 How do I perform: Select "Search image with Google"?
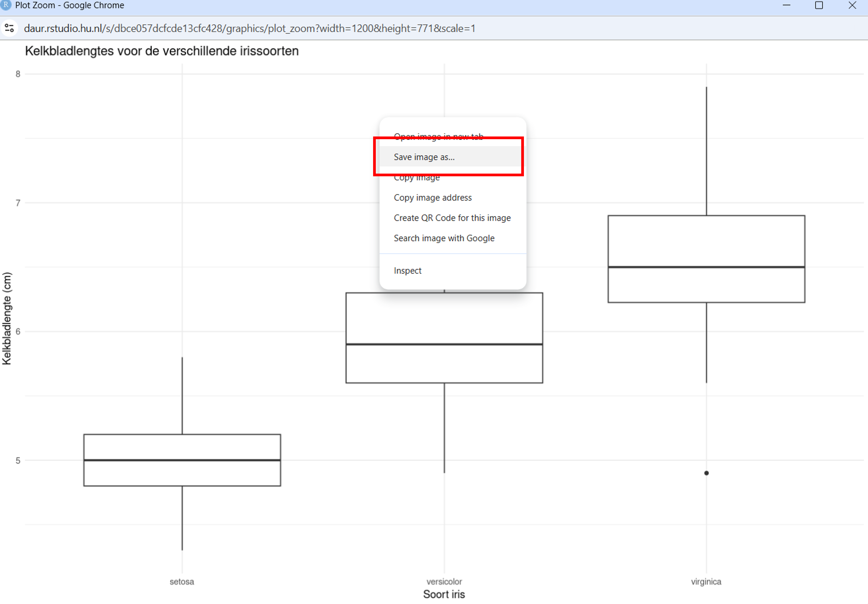[x=444, y=238]
